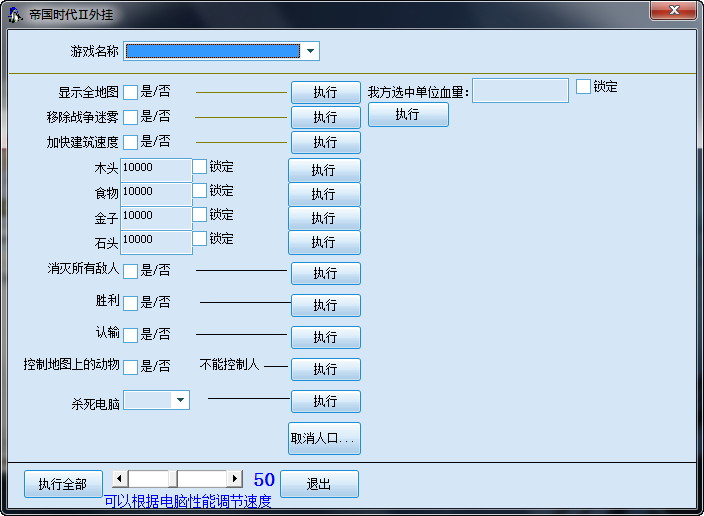Tick the 移除战争迷雾 checkbox
This screenshot has height=516, width=704.
click(130, 118)
